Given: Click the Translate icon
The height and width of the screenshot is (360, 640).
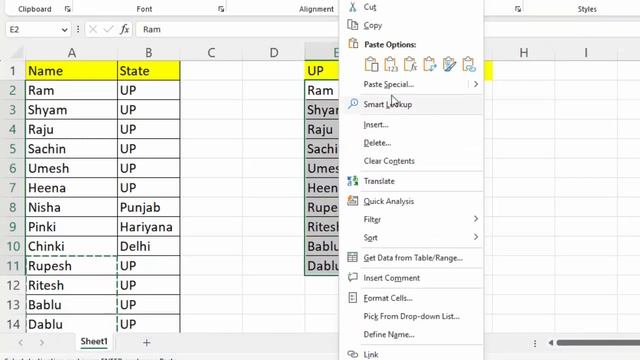Looking at the screenshot, I should click(x=353, y=181).
